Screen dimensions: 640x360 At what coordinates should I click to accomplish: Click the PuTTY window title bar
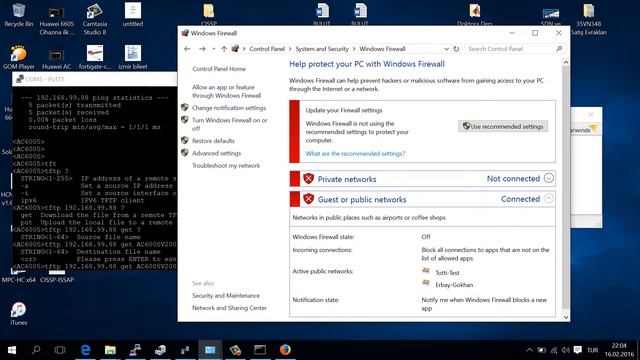click(95, 79)
